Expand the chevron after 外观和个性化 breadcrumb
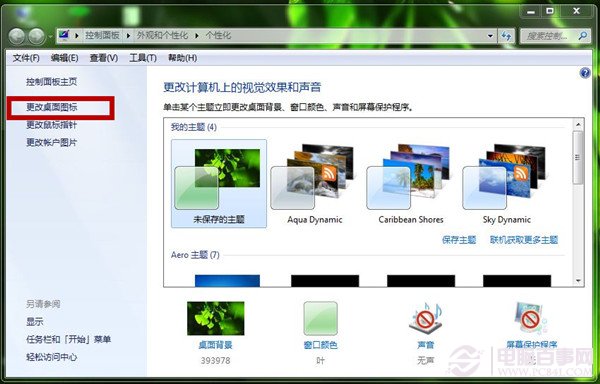The width and height of the screenshot is (600, 384). (x=197, y=36)
